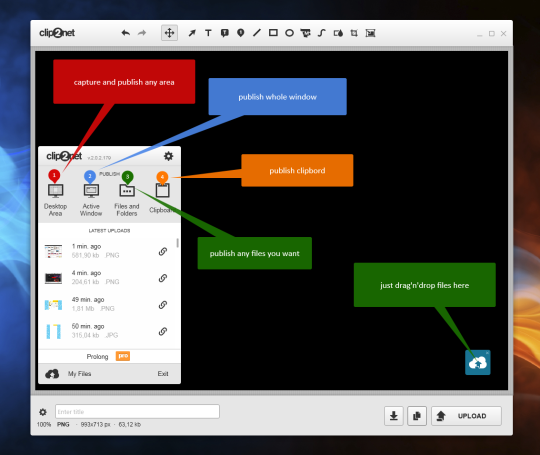540x455 pixels.
Task: Click the 100% zoom indicator
Action: click(44, 425)
